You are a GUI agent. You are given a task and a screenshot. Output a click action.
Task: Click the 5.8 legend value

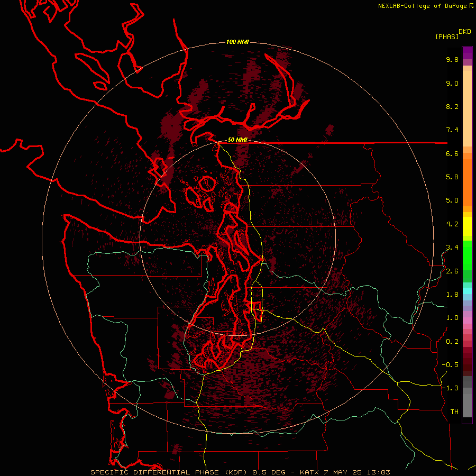tap(452, 177)
